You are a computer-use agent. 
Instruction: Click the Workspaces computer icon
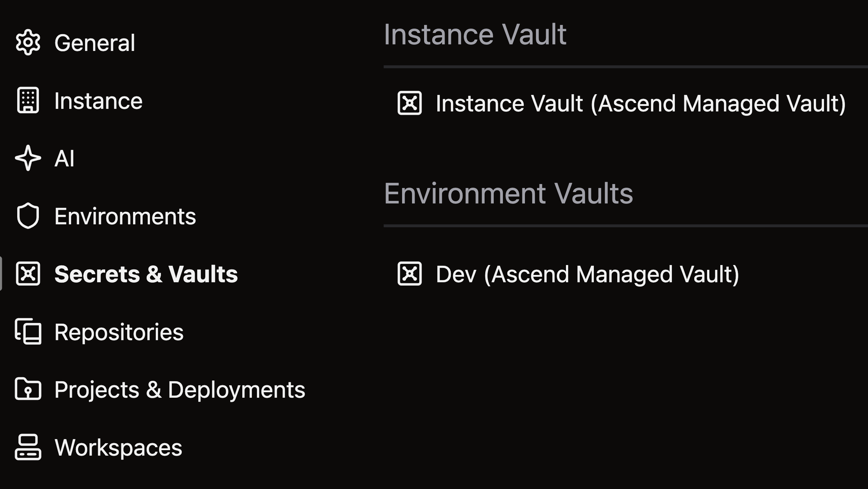tap(28, 447)
